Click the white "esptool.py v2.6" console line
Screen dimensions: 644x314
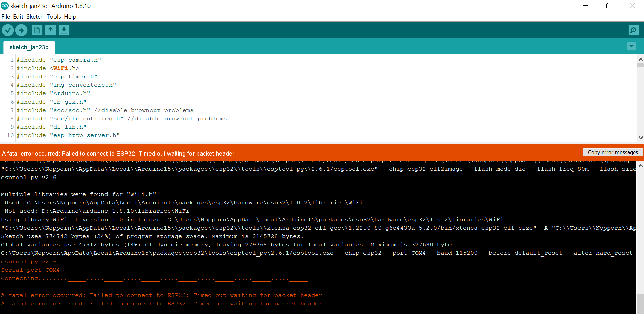coord(29,178)
